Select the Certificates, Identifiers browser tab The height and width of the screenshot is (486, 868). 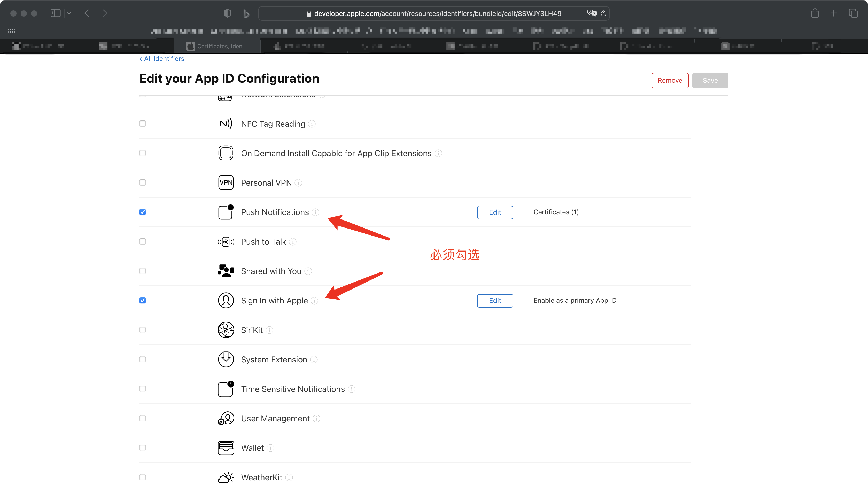click(x=217, y=46)
